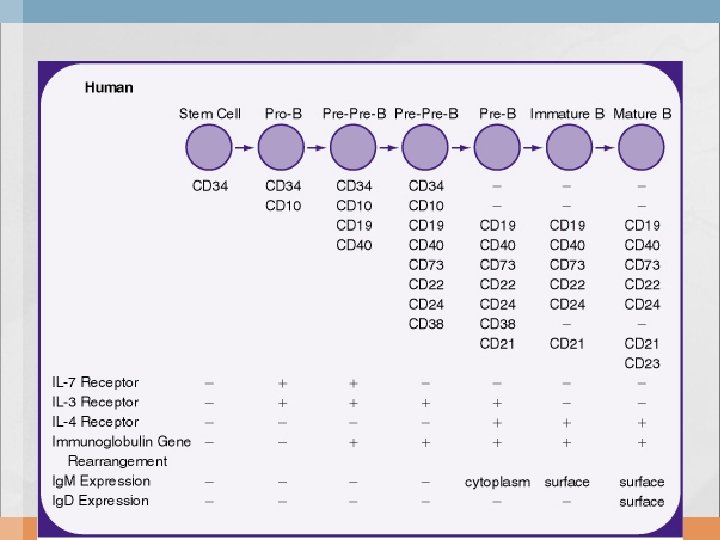Select the "Mature B" stage label
Screen dimensions: 720x540
coord(642,113)
